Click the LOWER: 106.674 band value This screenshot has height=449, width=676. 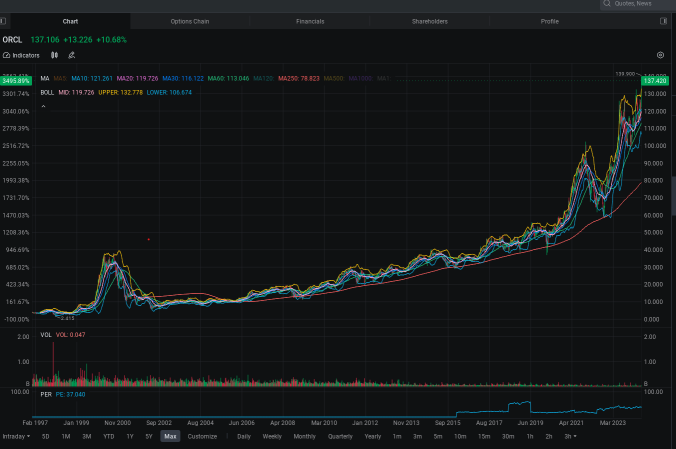coord(169,92)
